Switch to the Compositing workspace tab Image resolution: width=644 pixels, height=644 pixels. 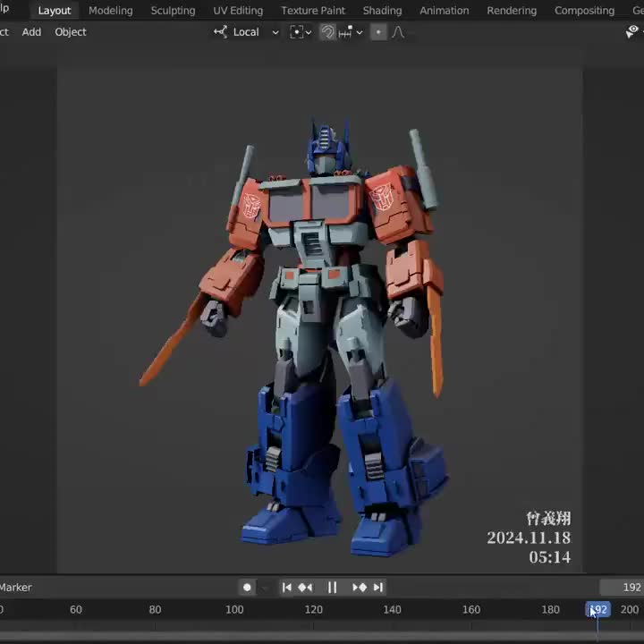click(584, 11)
